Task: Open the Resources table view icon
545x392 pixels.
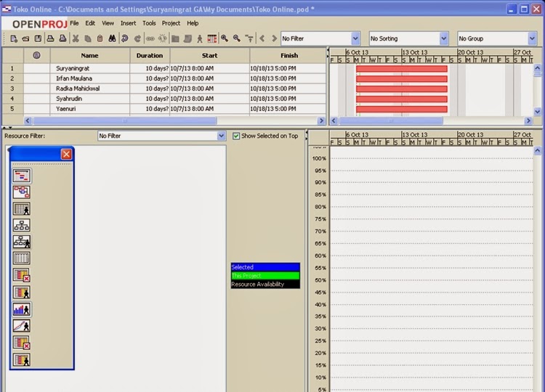Action: click(22, 208)
